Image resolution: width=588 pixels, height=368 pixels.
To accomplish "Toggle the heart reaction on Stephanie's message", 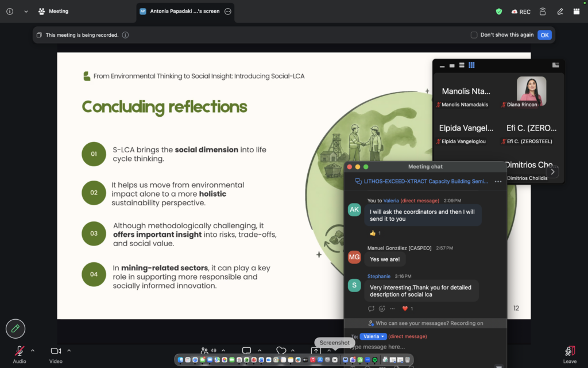I will click(x=407, y=309).
